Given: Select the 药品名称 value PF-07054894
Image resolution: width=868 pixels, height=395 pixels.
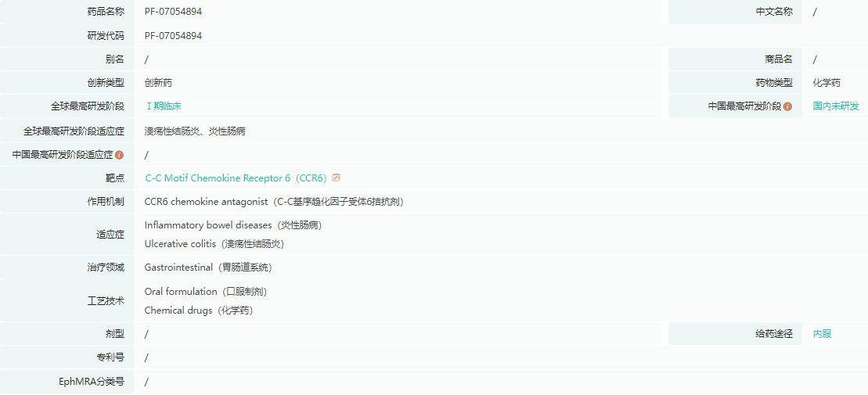Looking at the screenshot, I should point(173,12).
